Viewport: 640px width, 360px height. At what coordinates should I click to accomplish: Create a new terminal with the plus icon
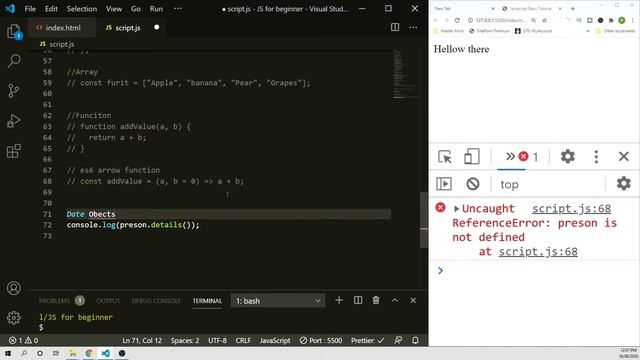339,300
